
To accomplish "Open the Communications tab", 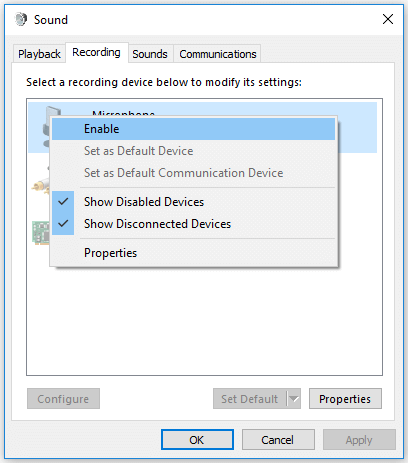I will click(218, 54).
